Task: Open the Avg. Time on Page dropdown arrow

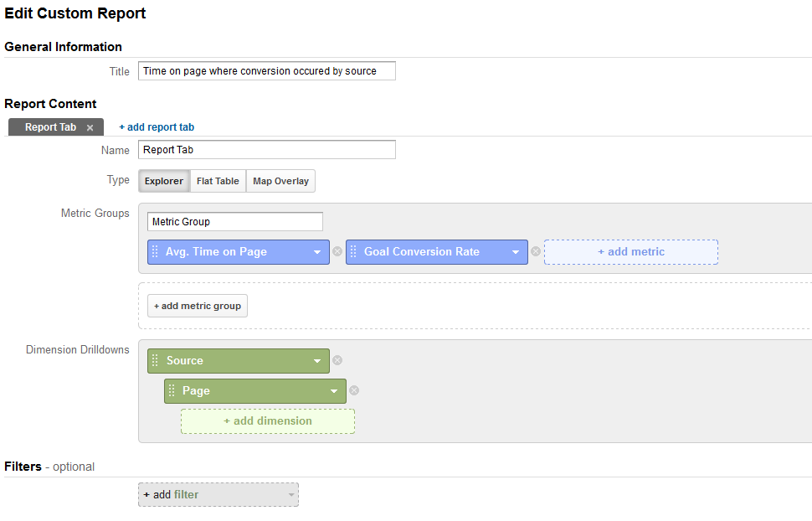Action: pyautogui.click(x=317, y=252)
